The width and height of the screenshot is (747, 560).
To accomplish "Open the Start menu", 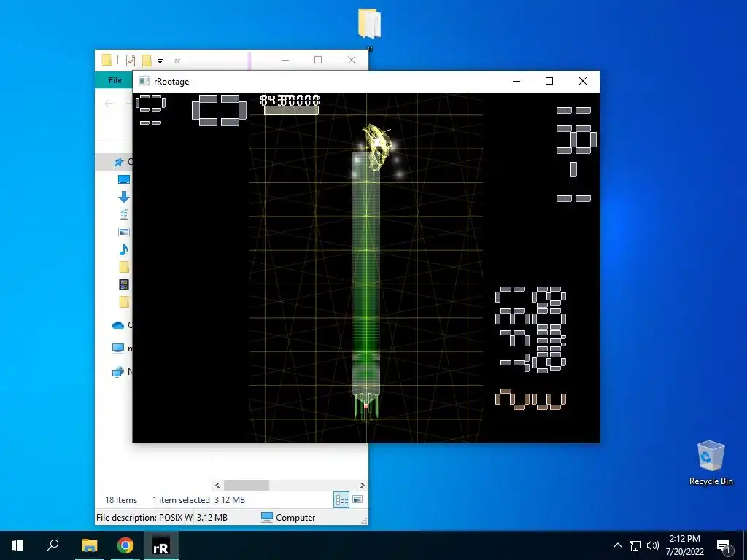I will point(18,545).
